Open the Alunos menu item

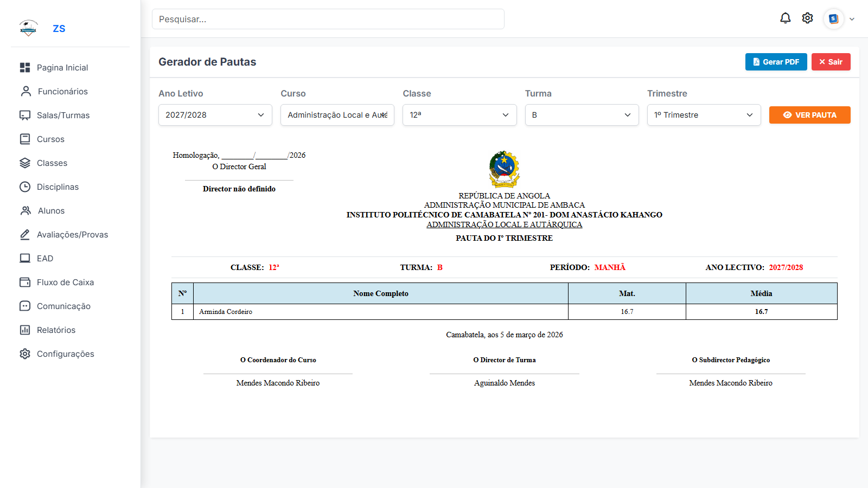[x=51, y=210]
